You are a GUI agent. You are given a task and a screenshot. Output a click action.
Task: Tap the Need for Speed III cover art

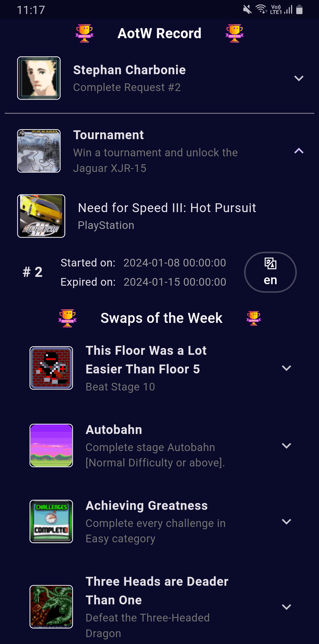(41, 216)
